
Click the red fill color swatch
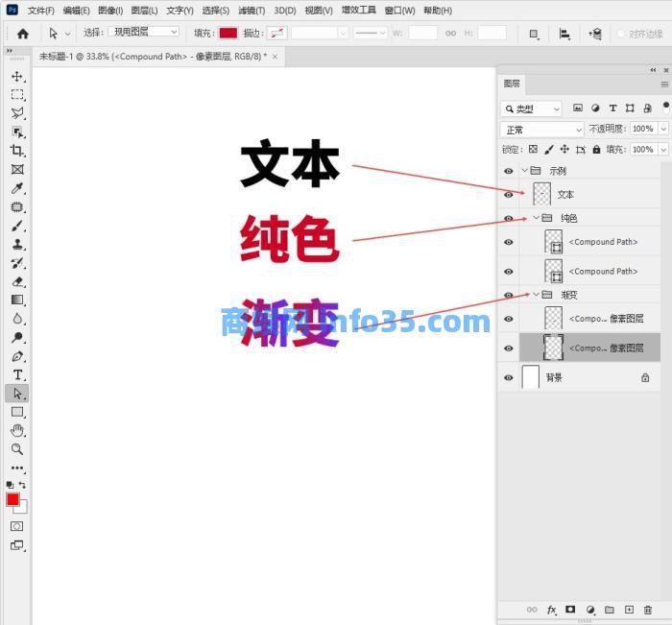pos(228,33)
